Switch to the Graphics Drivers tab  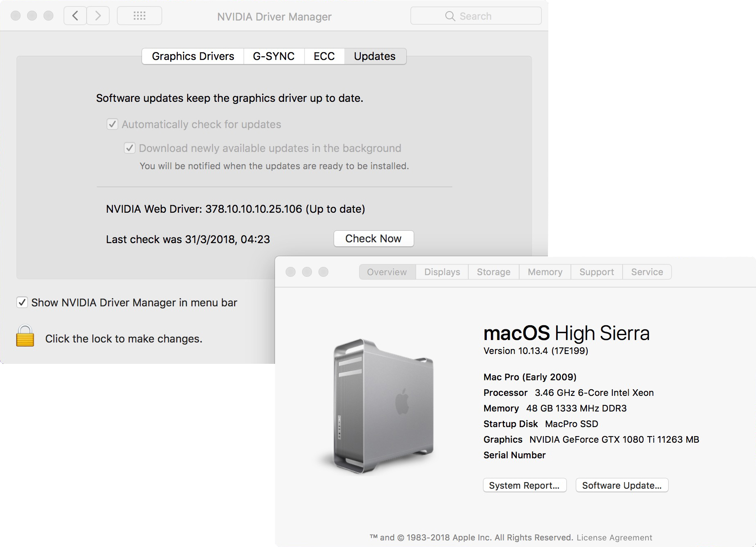[x=193, y=56]
